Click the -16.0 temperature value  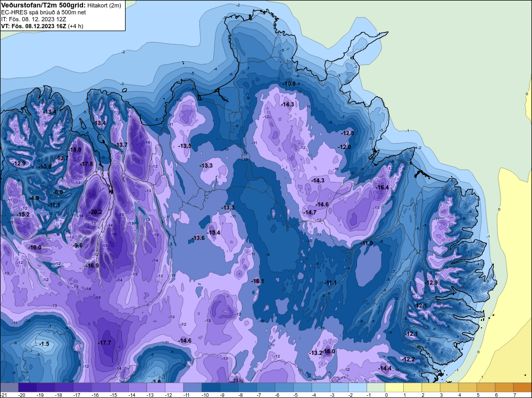(35, 248)
